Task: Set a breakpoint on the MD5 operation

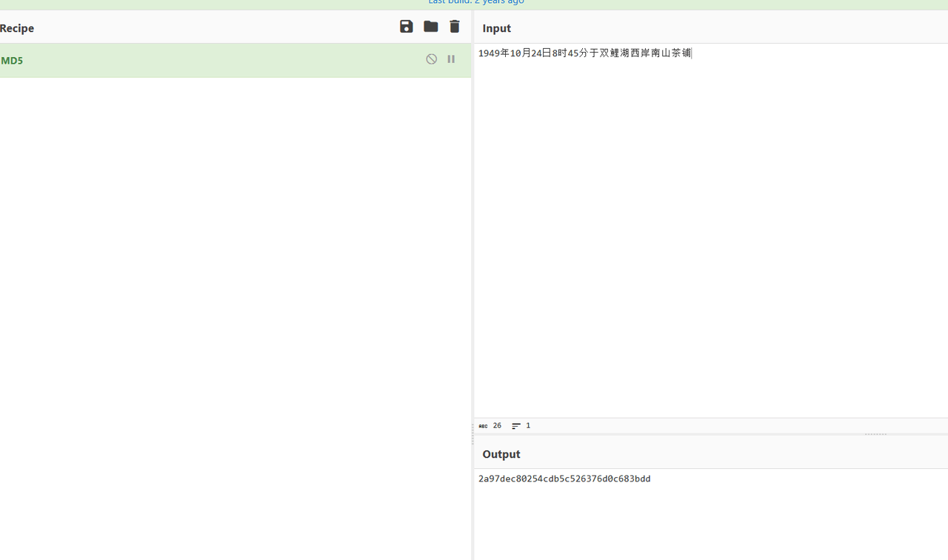Action: pos(451,59)
